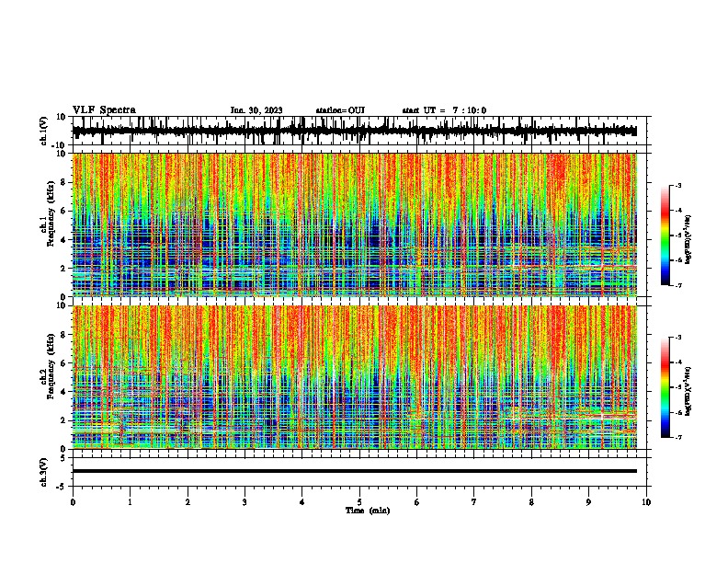The width and height of the screenshot is (728, 563).
Task: Click the "-3" label on the ch.1 colorbar
Action: 678,186
